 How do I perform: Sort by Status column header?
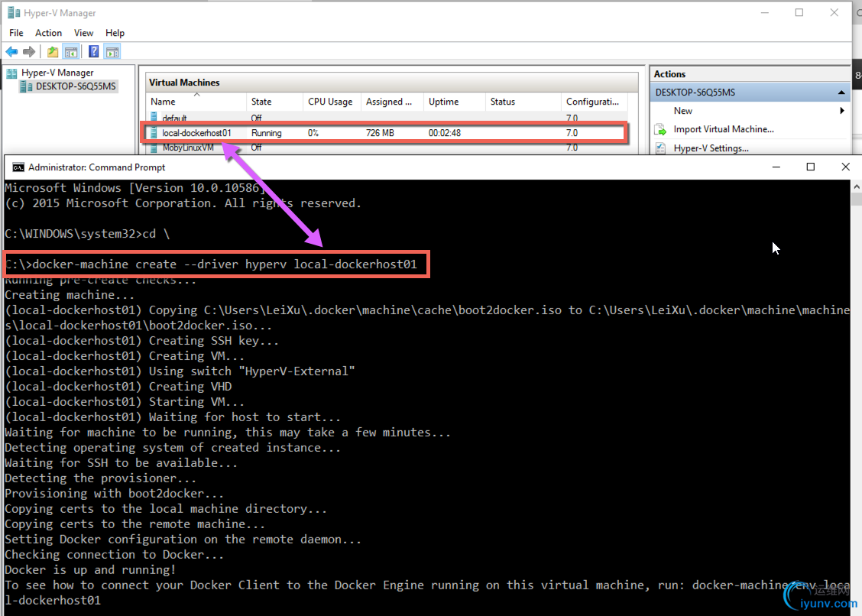[523, 102]
